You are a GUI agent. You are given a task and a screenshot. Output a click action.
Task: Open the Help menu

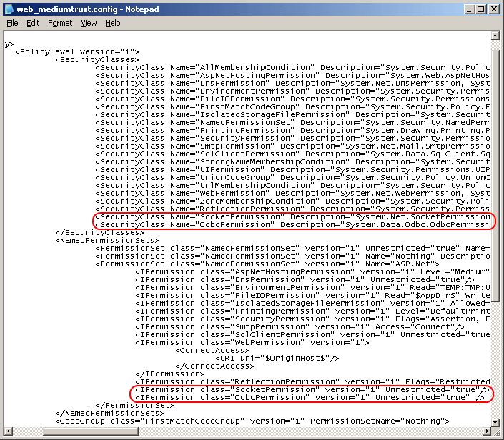(113, 23)
